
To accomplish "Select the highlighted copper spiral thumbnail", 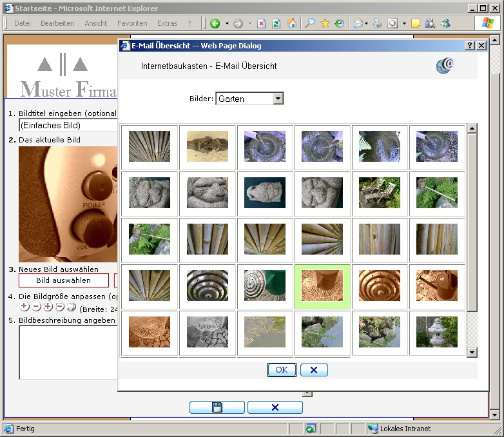I will tap(322, 286).
